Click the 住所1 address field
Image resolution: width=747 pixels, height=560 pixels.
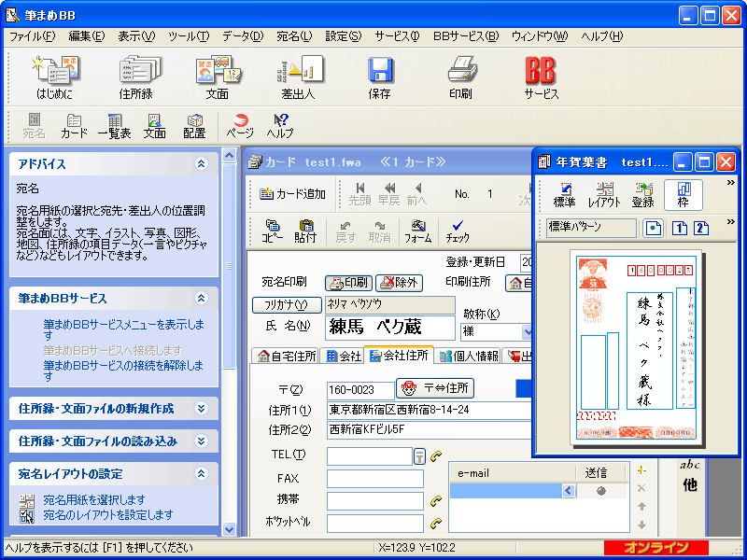429,410
